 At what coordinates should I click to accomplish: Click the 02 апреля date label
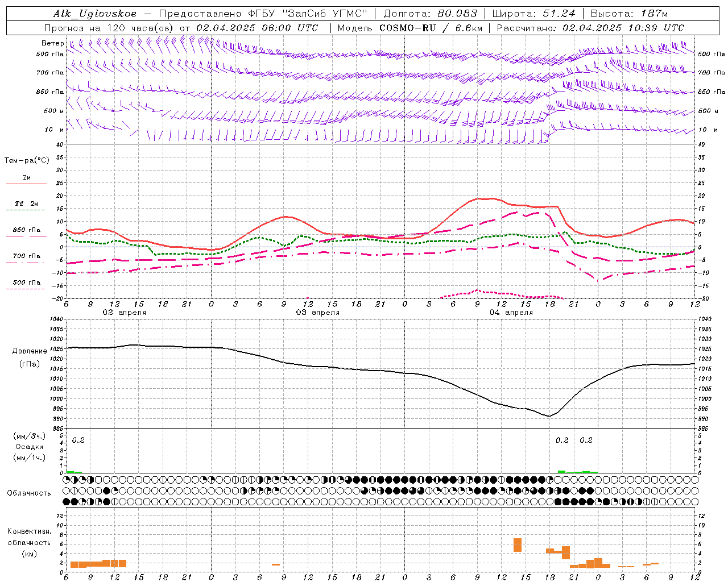pyautogui.click(x=124, y=313)
